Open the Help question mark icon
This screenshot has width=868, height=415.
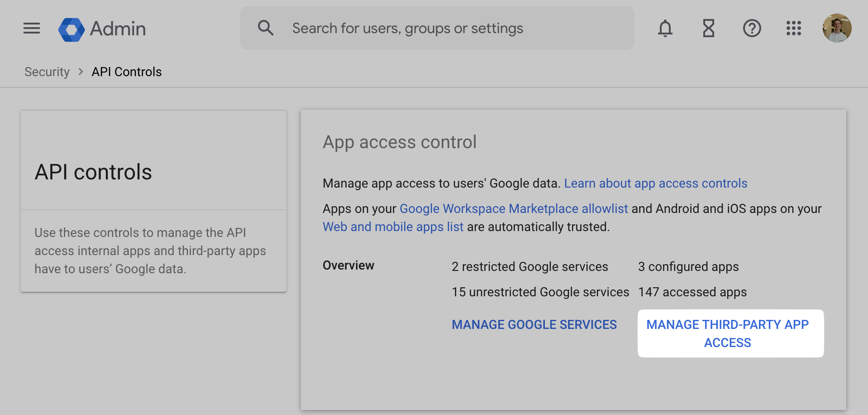tap(752, 29)
